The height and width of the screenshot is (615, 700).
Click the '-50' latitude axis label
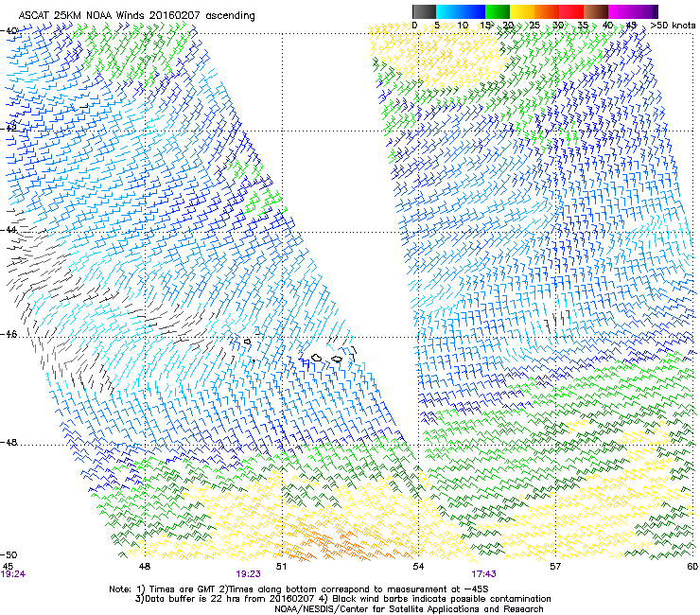click(9, 554)
